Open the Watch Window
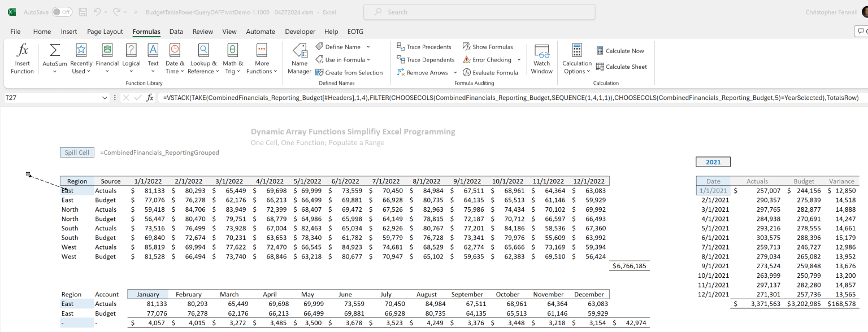The width and height of the screenshot is (868, 332). pyautogui.click(x=541, y=58)
